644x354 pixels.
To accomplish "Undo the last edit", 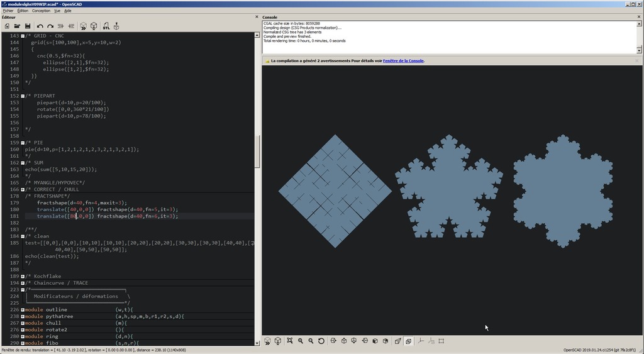I will tap(40, 26).
